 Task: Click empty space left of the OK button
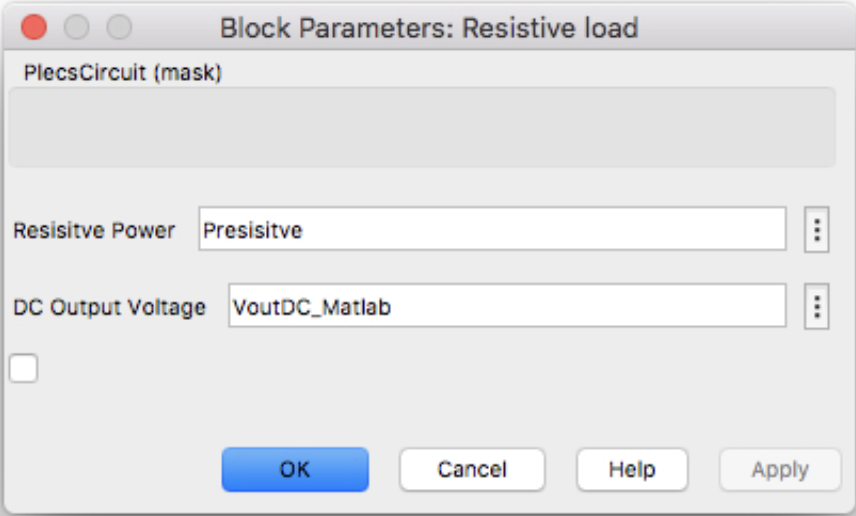(110, 469)
